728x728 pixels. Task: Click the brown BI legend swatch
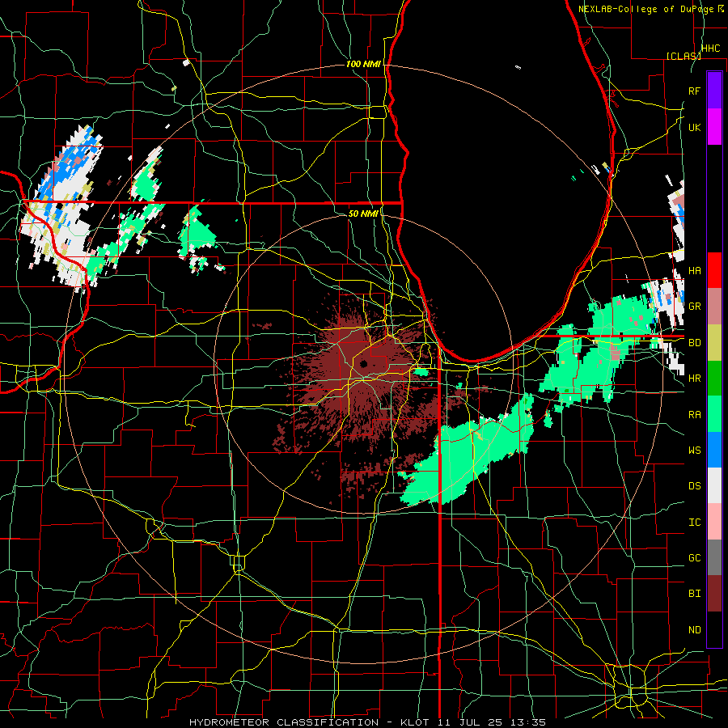[x=714, y=594]
